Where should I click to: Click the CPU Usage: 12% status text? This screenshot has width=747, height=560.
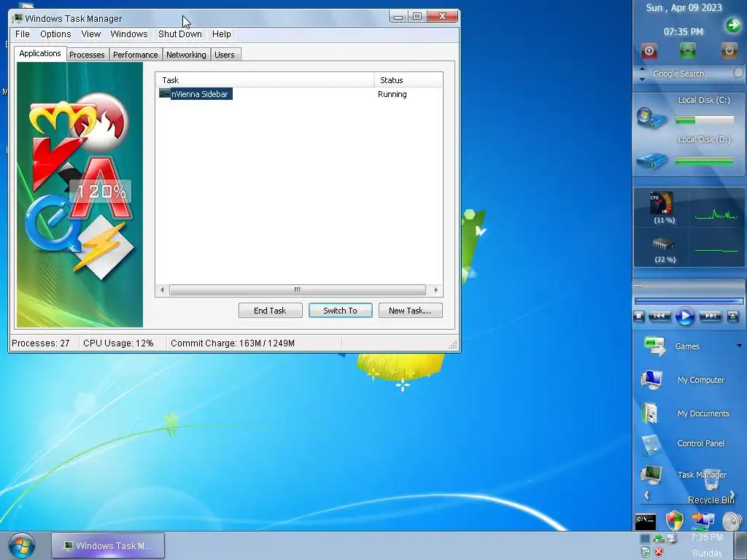click(118, 343)
